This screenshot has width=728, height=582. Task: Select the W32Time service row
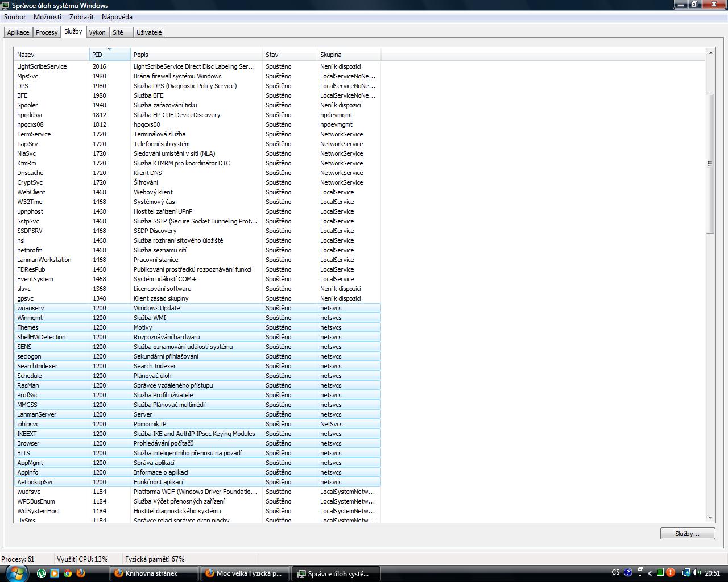[x=197, y=202]
